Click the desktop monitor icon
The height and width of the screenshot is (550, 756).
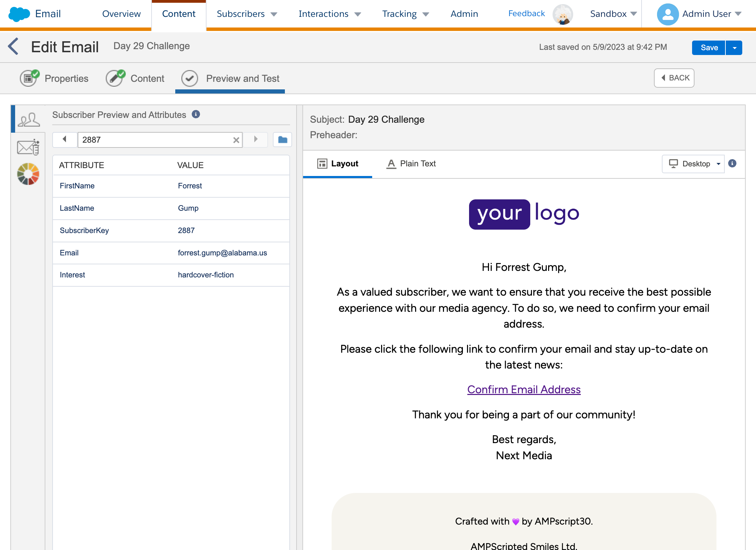673,164
